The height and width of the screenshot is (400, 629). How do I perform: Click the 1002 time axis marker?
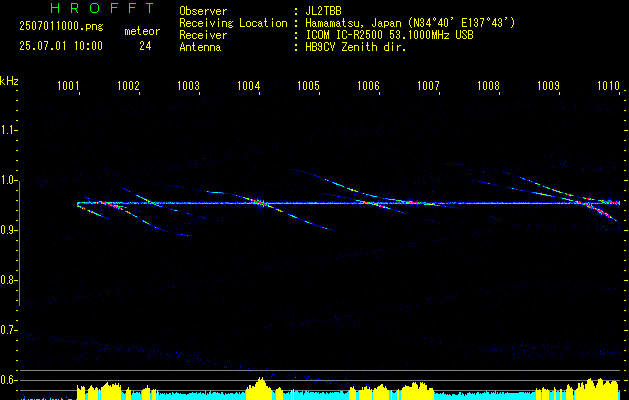click(128, 85)
